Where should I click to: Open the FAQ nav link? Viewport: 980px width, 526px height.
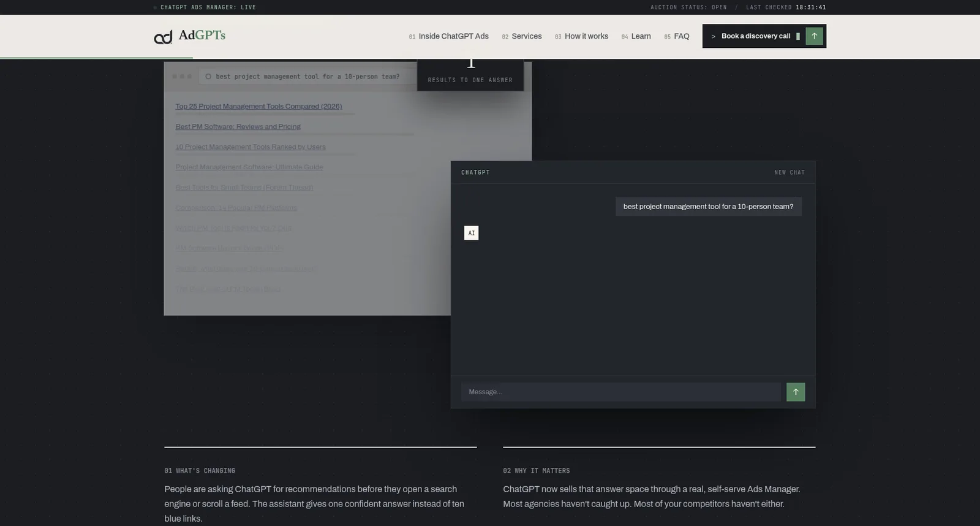[677, 36]
